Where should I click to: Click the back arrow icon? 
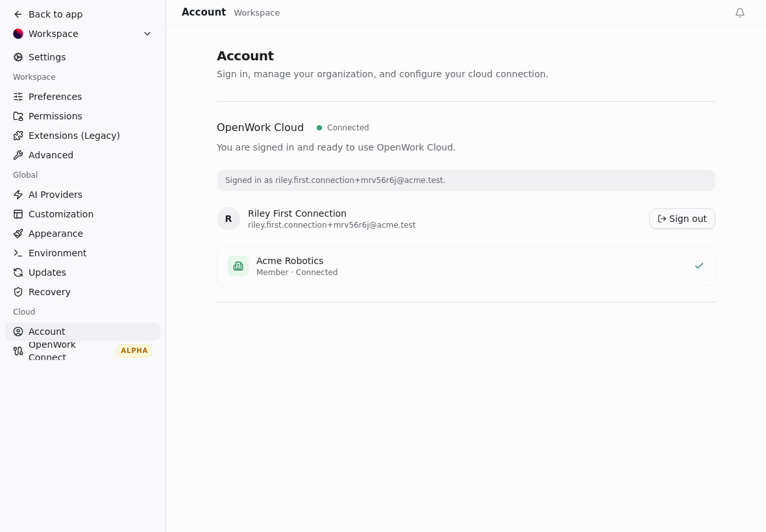click(18, 14)
